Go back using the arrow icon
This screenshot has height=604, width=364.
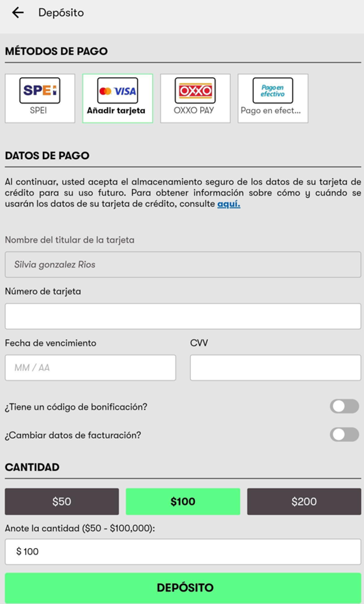coord(18,12)
